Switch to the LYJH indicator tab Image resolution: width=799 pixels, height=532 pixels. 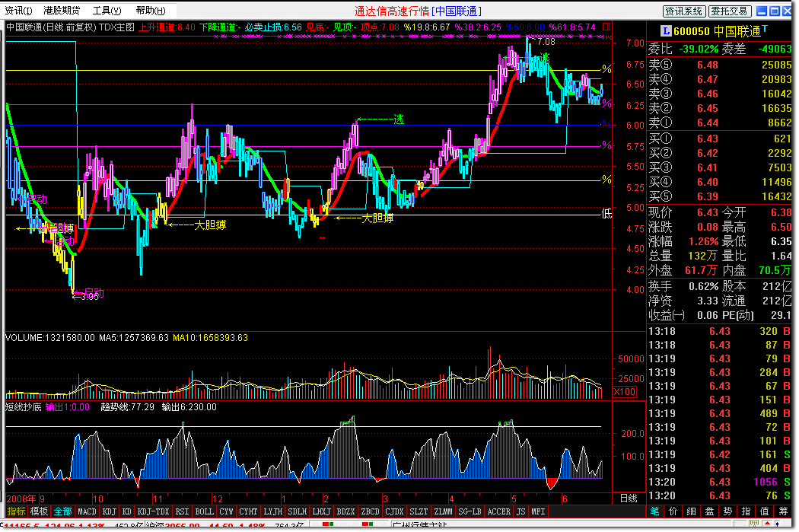point(272,511)
